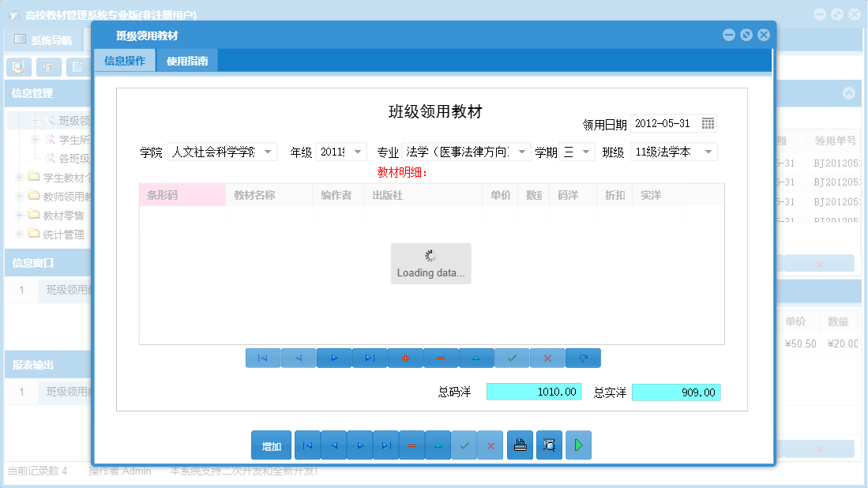
Task: Switch to the 信息操作 tab
Action: tap(124, 59)
